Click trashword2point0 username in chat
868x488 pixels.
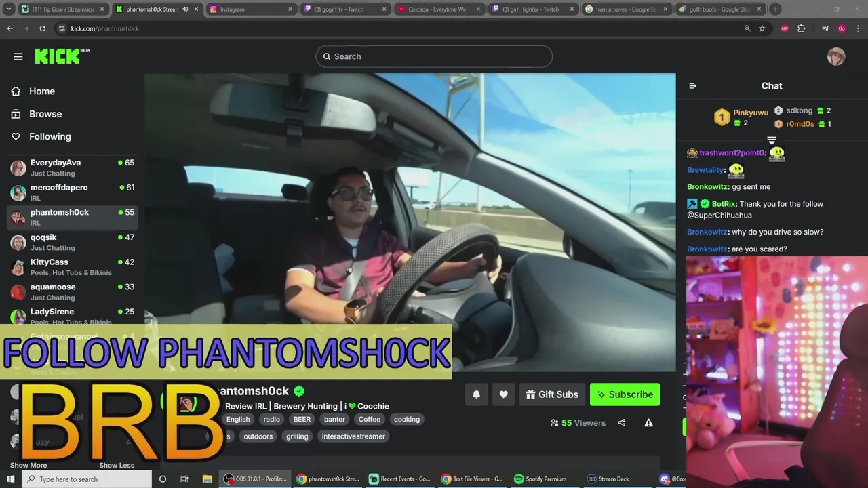pos(732,153)
